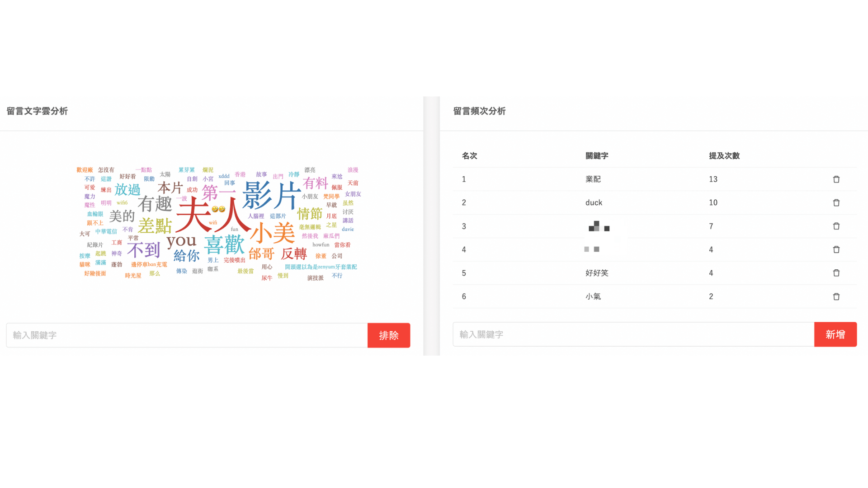Click the 邊停車ban充電 phrase in cloud
This screenshot has width=868, height=488.
pos(149,265)
